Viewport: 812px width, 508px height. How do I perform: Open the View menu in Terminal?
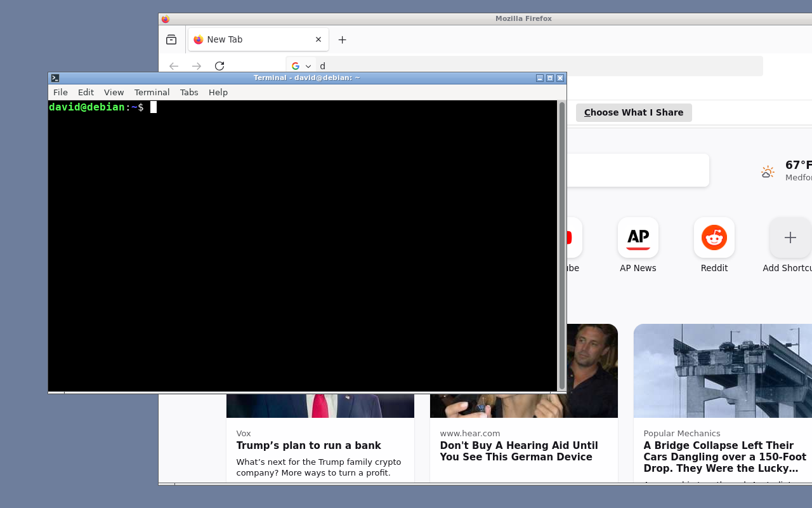[x=114, y=92]
